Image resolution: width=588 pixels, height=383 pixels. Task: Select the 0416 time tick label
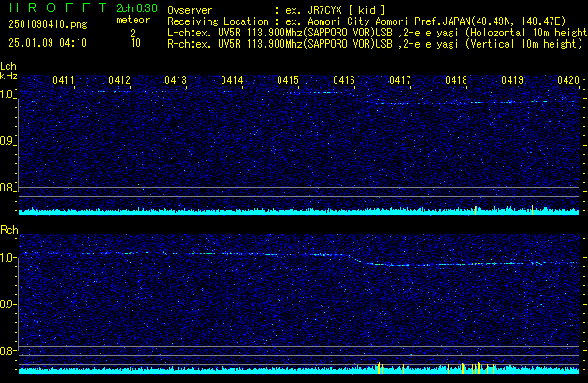point(344,80)
